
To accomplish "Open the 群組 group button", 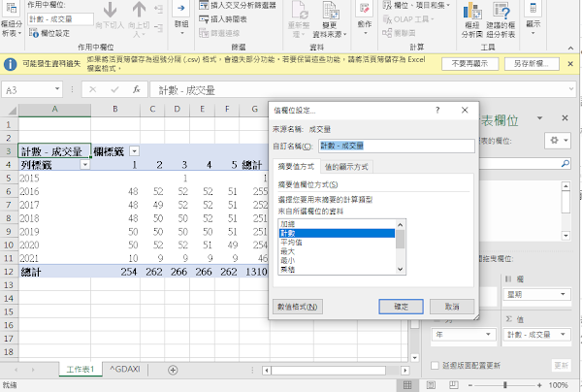I will (181, 18).
